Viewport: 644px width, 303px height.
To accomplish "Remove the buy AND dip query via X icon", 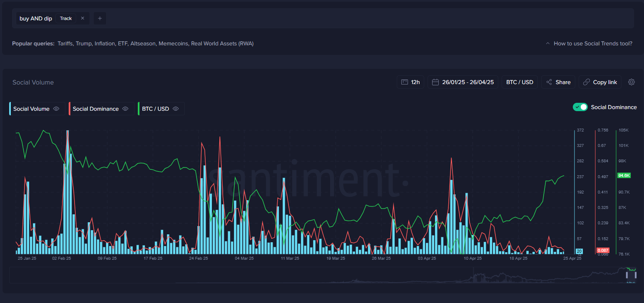I will point(82,18).
